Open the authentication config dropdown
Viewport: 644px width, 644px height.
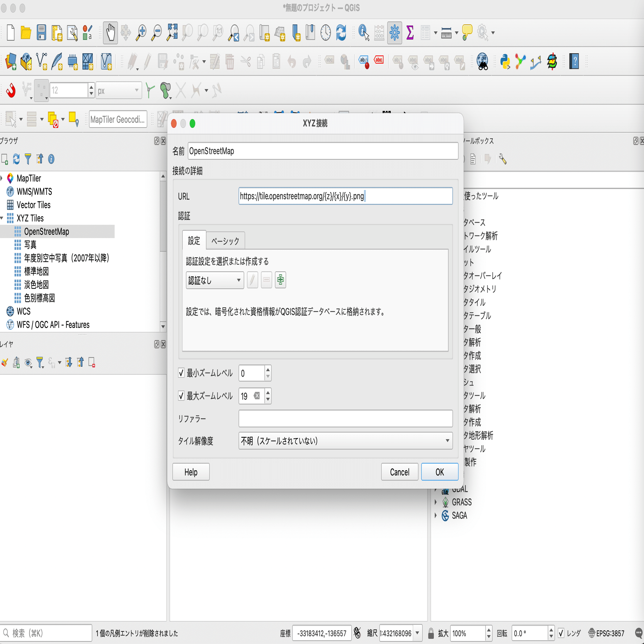tap(215, 280)
